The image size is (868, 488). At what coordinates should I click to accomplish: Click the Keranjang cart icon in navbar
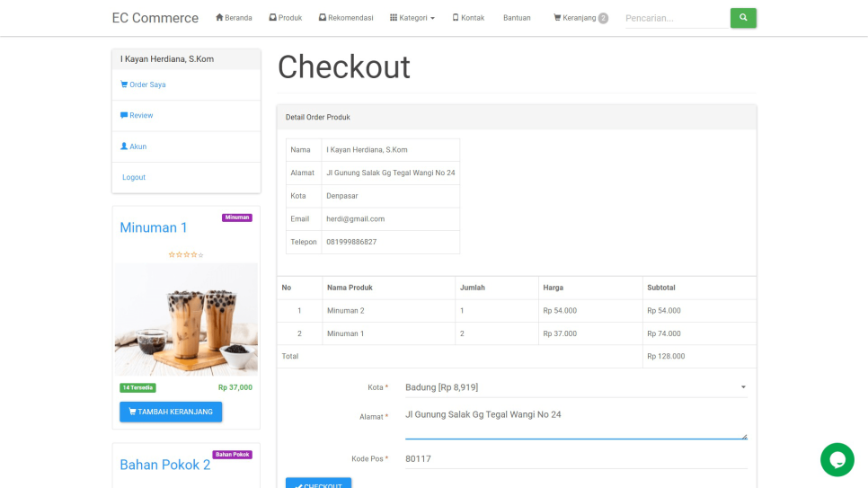557,17
